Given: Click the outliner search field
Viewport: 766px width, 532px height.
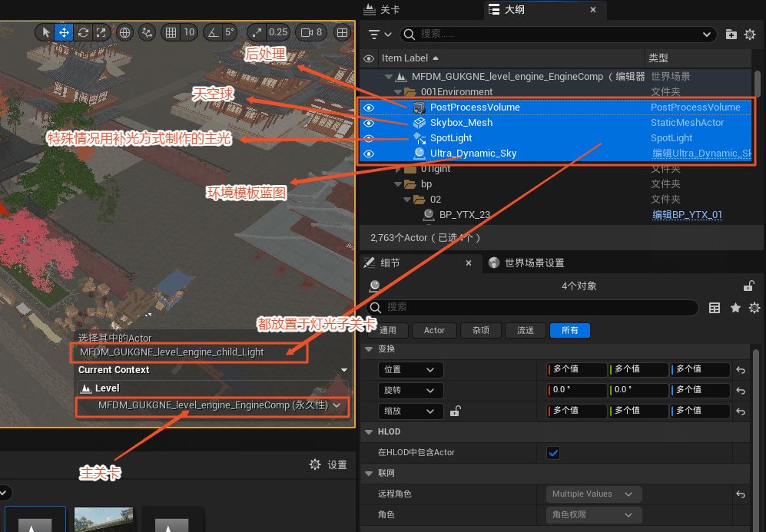Looking at the screenshot, I should [x=558, y=35].
